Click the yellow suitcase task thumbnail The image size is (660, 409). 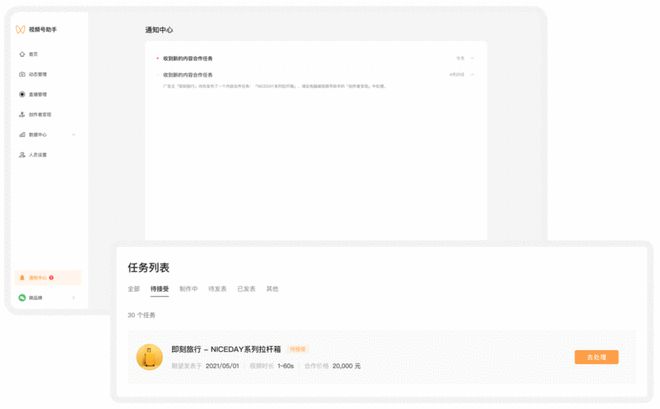pyautogui.click(x=149, y=357)
